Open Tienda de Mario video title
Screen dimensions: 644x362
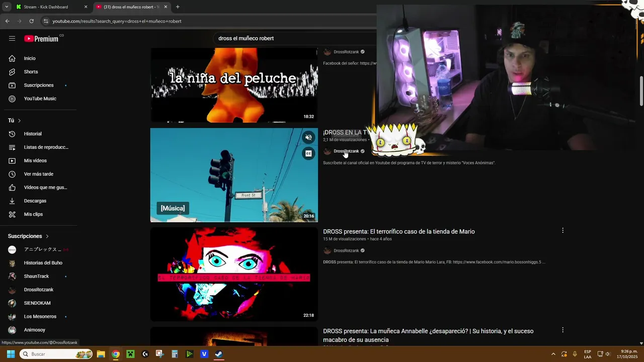398,232
